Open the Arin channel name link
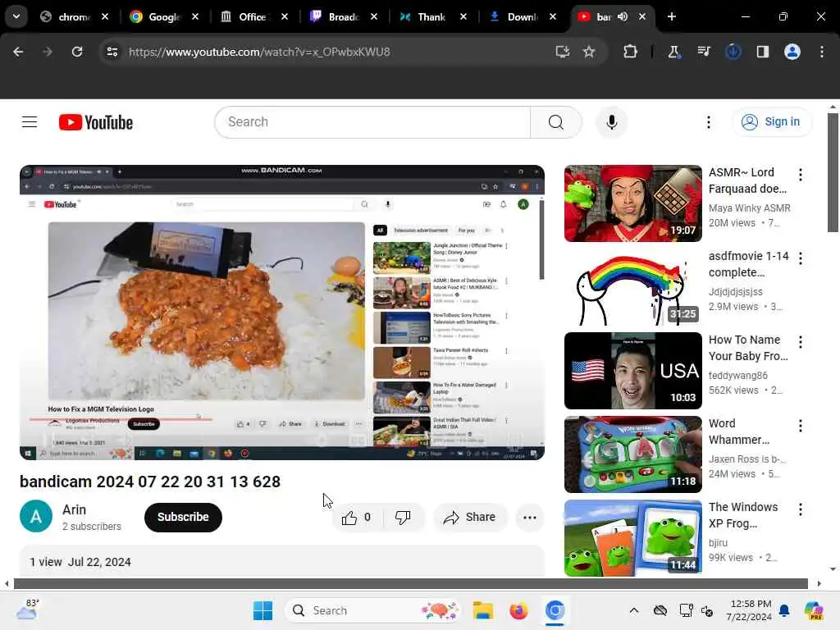This screenshot has height=630, width=840. pos(74,509)
